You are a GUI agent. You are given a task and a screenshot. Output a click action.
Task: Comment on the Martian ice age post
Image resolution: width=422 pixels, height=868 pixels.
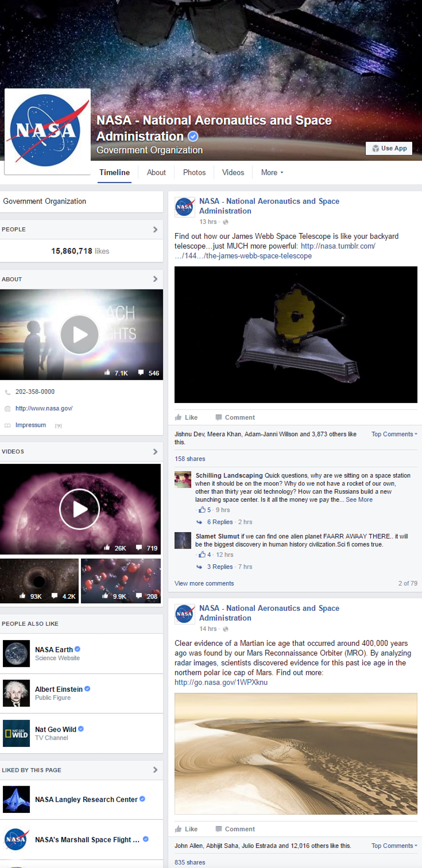point(235,829)
